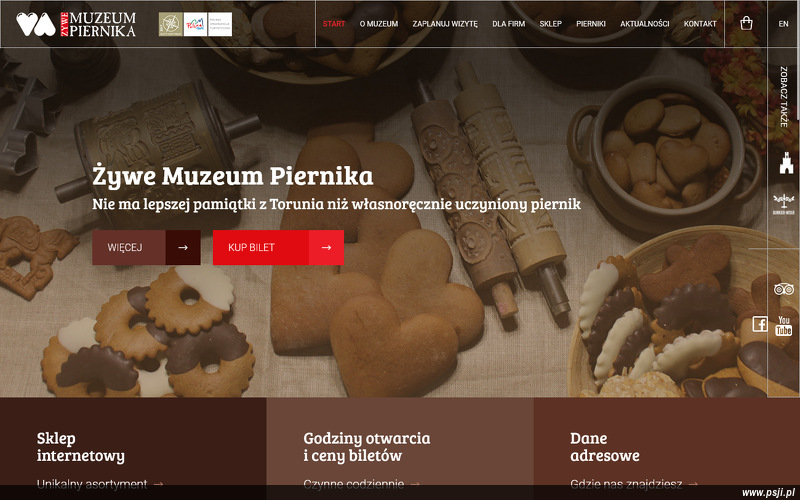
Task: Click the Żywe Muzeum Piernika logo
Action: 76,24
